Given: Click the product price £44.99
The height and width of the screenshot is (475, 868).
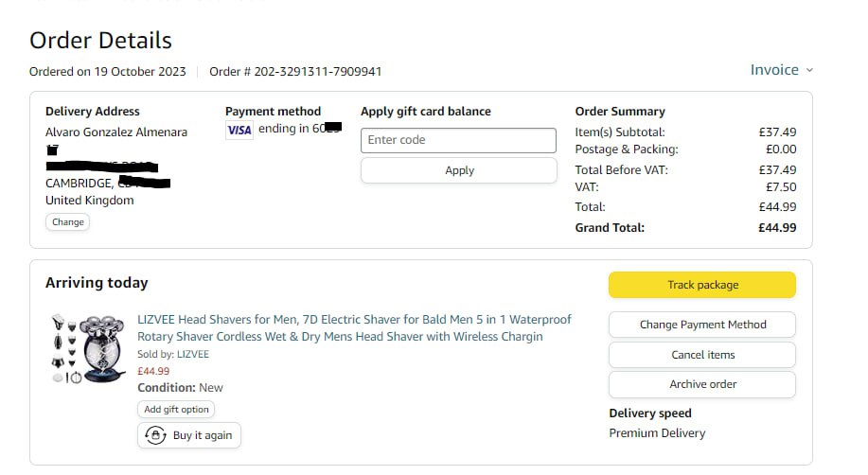Looking at the screenshot, I should click(153, 371).
